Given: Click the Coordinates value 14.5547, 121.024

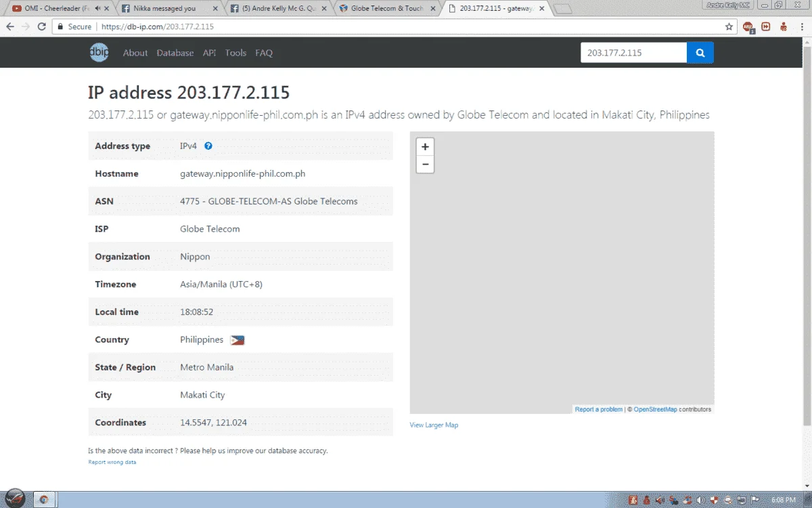Looking at the screenshot, I should point(213,423).
